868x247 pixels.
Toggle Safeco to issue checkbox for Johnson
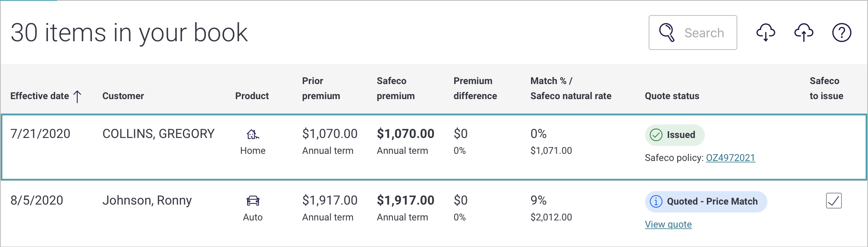[834, 201]
